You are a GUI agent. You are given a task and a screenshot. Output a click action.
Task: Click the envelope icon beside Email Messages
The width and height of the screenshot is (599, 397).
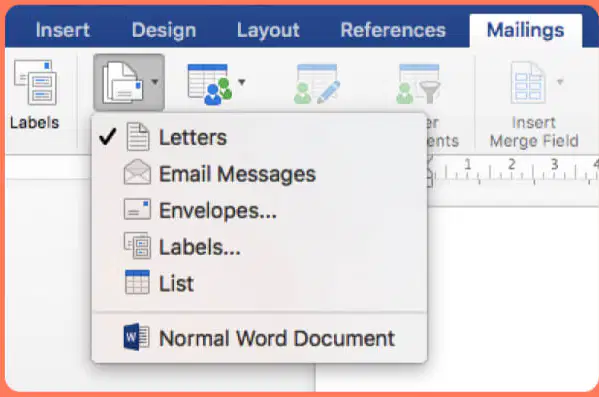(137, 172)
